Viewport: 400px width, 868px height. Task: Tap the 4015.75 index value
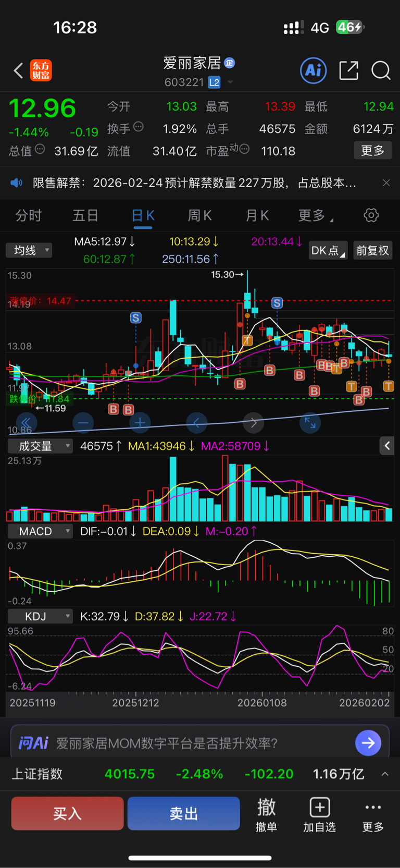[x=130, y=774]
